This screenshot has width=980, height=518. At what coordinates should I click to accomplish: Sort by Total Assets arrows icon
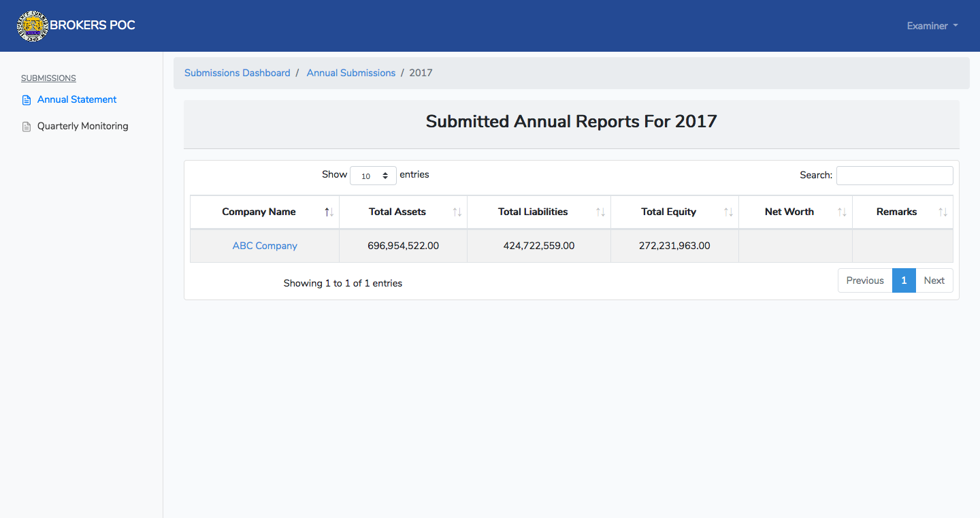457,212
